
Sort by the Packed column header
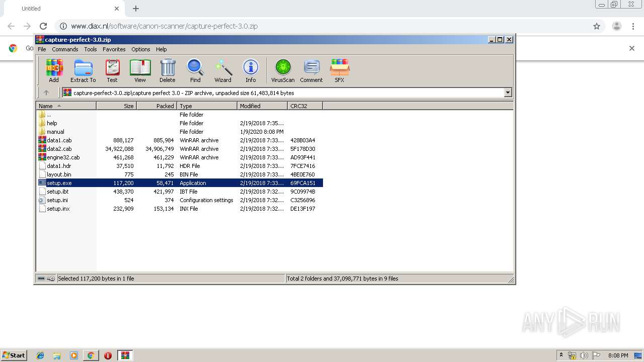[x=156, y=106]
